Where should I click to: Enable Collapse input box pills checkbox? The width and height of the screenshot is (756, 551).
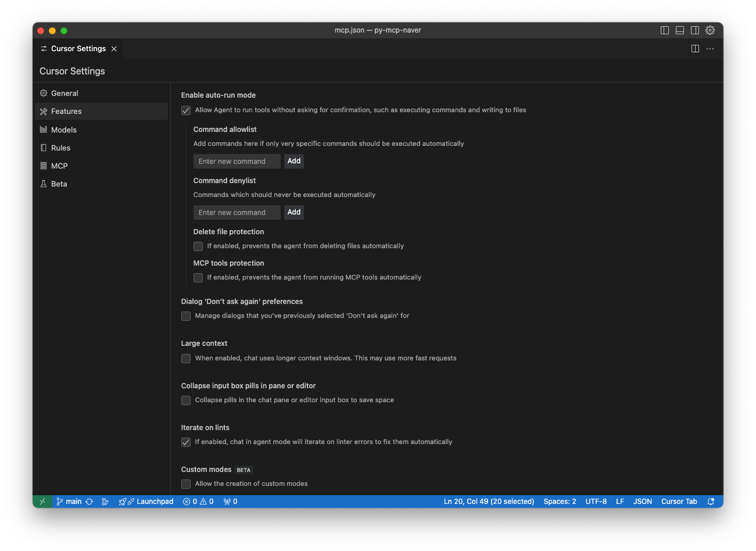click(x=186, y=400)
